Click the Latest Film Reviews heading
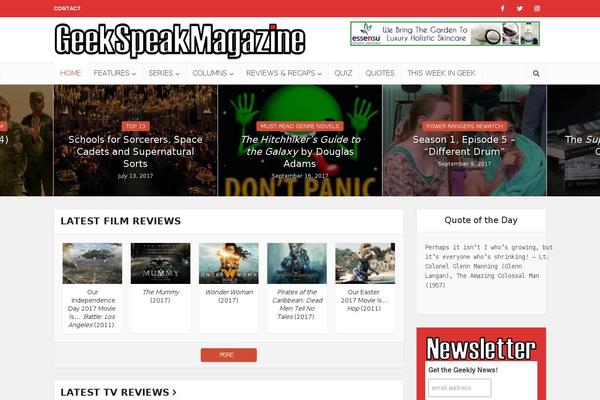 coord(121,221)
